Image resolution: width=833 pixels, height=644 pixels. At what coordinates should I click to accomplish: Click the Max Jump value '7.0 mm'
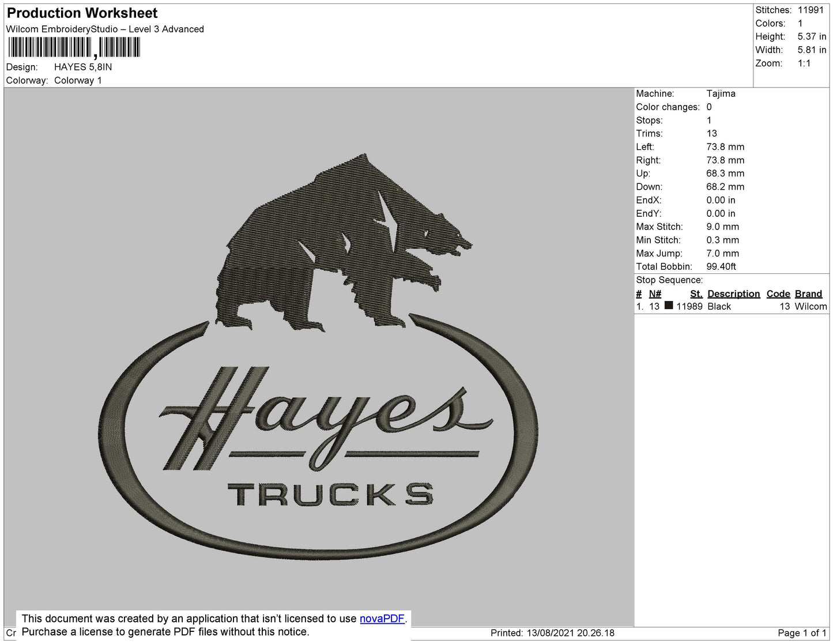click(723, 253)
